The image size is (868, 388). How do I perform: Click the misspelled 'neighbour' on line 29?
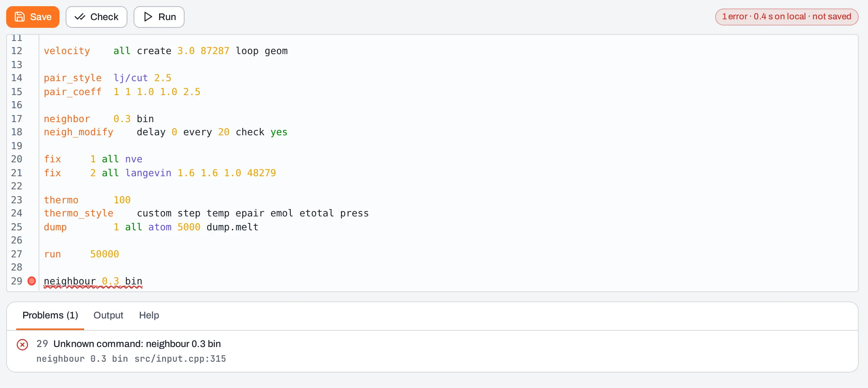[70, 281]
